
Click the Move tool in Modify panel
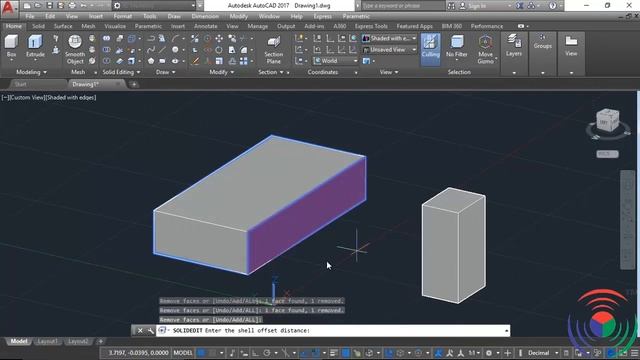[x=219, y=38]
